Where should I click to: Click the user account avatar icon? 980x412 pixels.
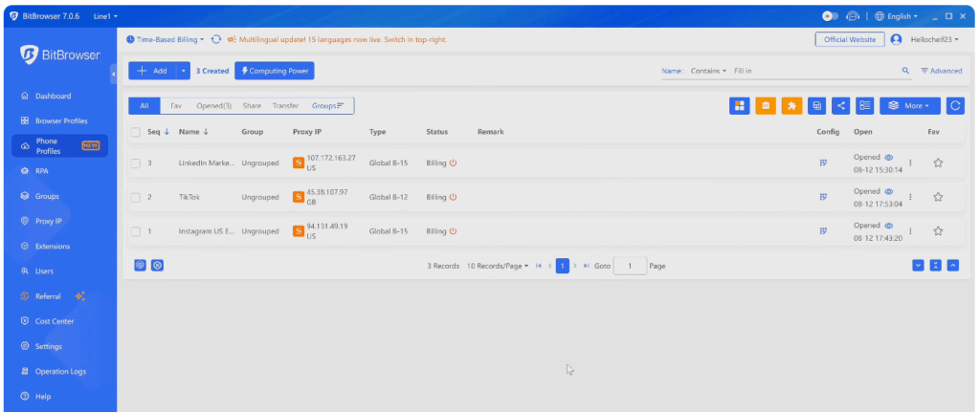pyautogui.click(x=896, y=39)
